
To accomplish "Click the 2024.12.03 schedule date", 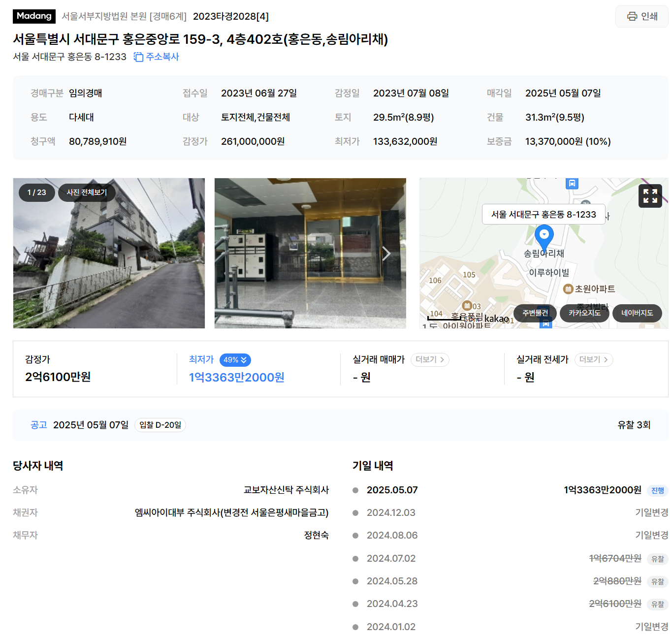I will [391, 513].
